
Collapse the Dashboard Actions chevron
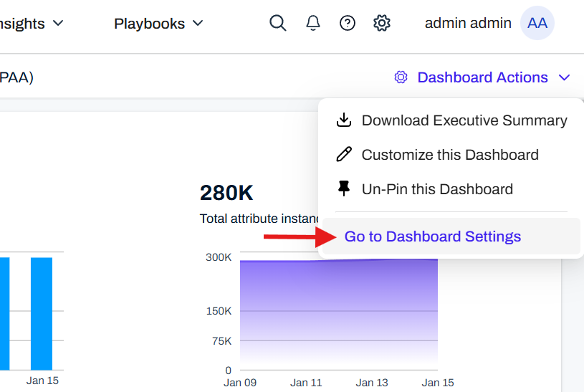[565, 77]
